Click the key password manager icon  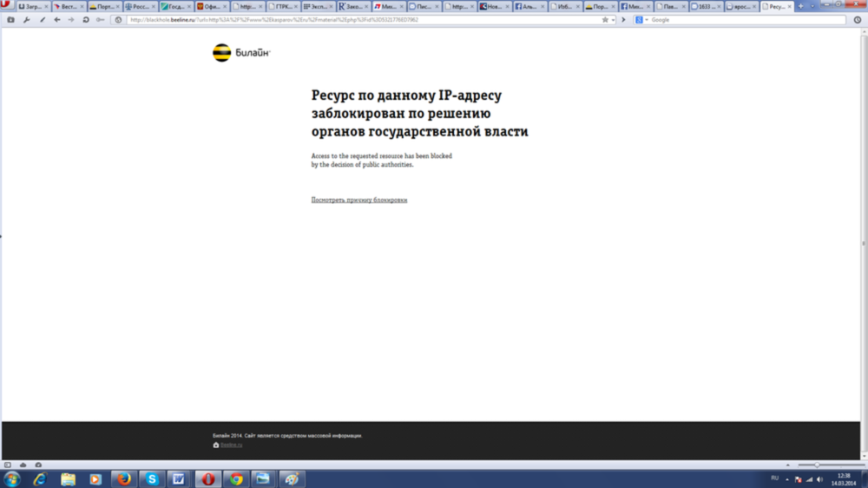tap(100, 20)
